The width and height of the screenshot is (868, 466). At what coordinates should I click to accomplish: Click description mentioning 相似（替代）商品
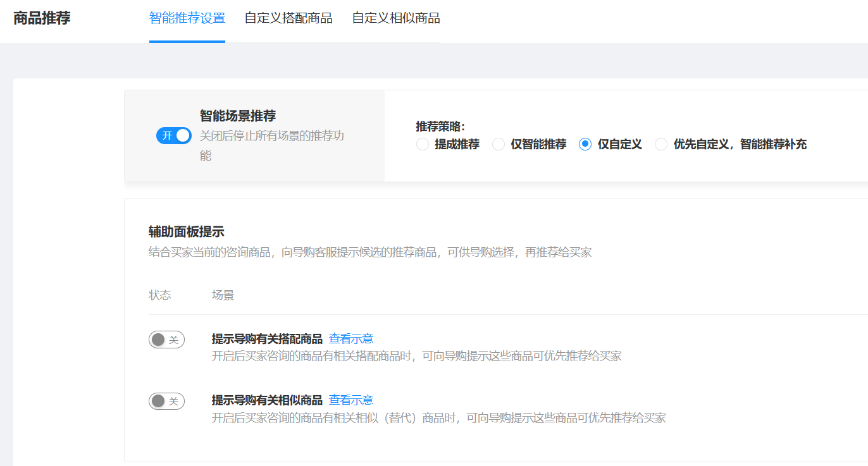coord(439,418)
